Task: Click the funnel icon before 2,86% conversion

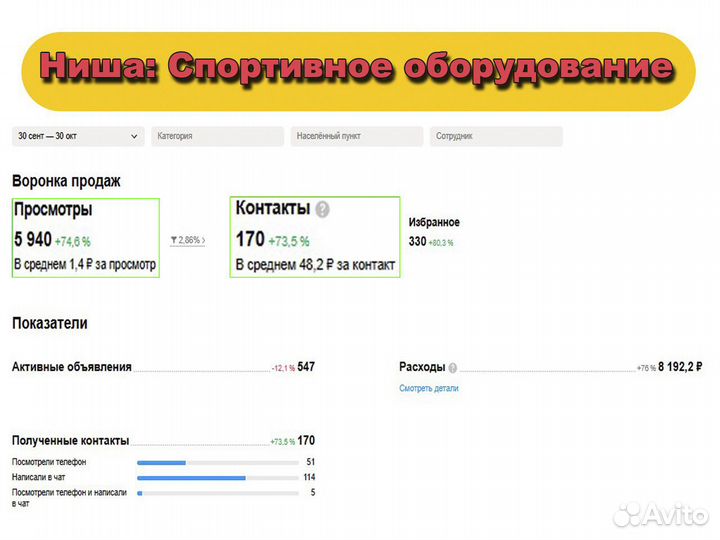Action: (x=175, y=241)
